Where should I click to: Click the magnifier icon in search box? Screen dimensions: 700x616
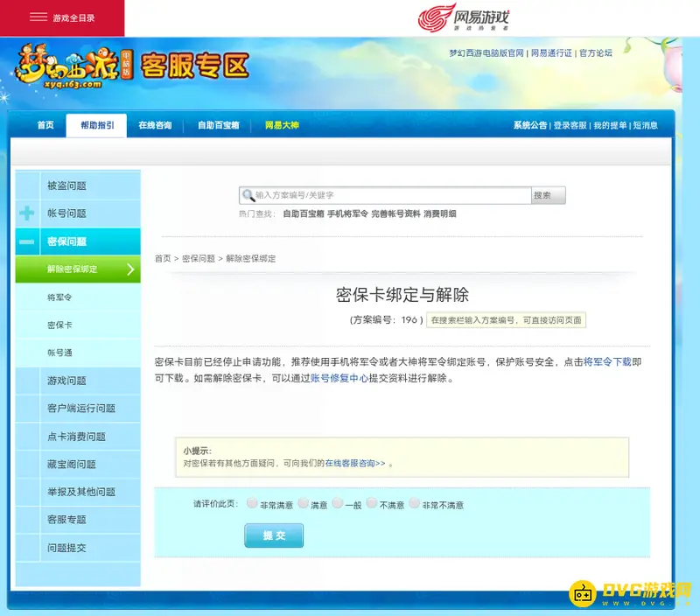click(248, 195)
